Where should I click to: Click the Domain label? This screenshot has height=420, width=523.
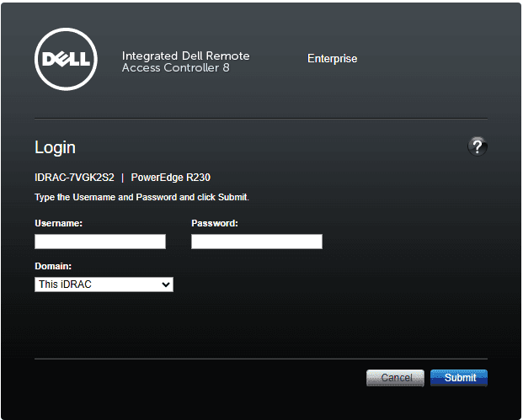click(x=53, y=266)
